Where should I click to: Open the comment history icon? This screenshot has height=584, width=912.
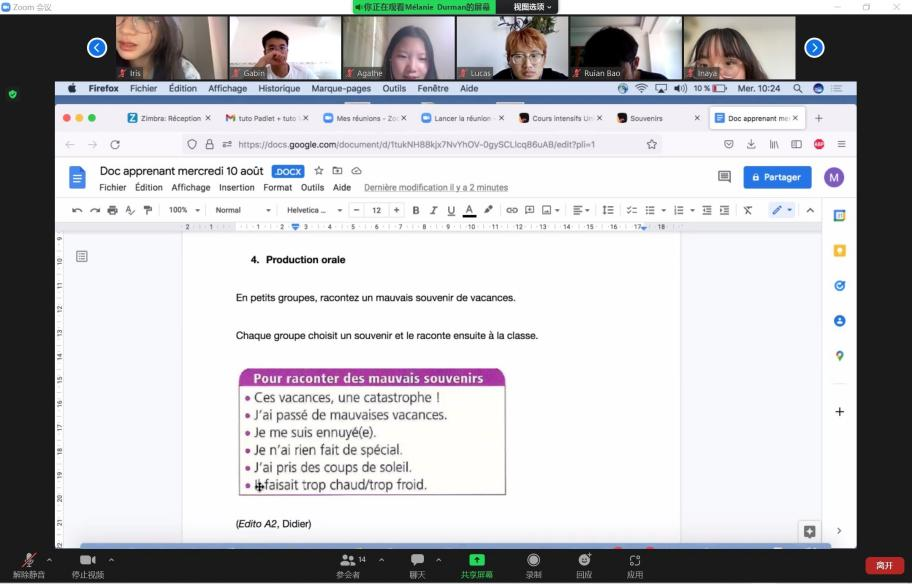point(724,177)
